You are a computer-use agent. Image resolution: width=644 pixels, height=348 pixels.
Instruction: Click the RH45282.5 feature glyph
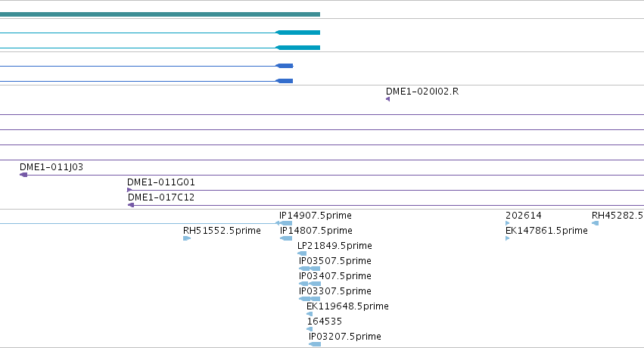tap(595, 223)
